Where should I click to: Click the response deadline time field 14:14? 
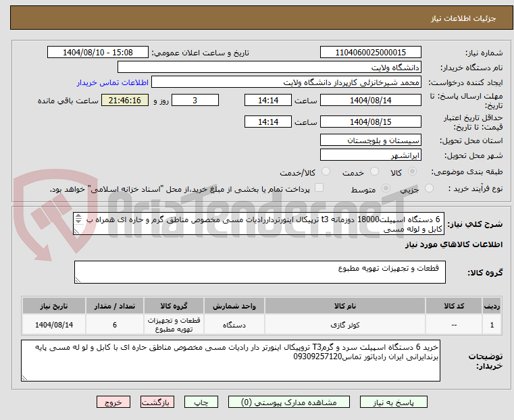coord(268,100)
